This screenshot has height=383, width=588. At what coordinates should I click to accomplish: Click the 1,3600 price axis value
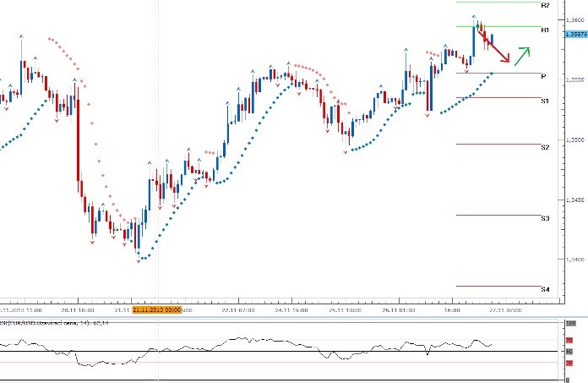click(575, 19)
